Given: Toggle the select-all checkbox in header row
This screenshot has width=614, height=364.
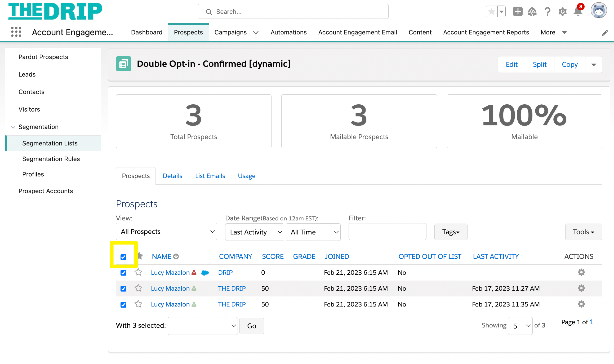Looking at the screenshot, I should 123,257.
